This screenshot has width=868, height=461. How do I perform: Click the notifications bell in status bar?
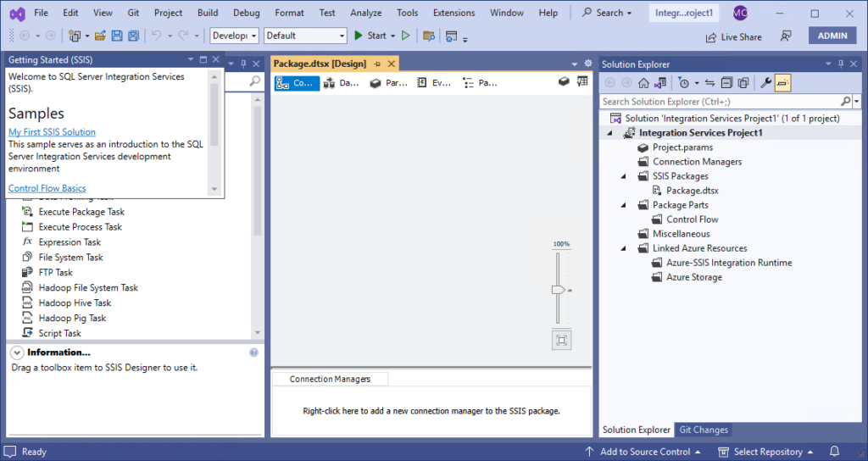(x=834, y=452)
